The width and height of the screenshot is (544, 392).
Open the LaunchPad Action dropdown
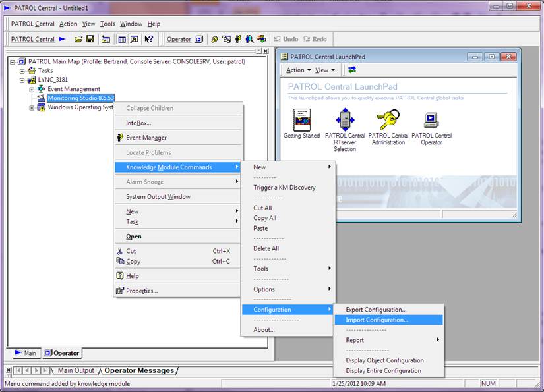pyautogui.click(x=298, y=70)
